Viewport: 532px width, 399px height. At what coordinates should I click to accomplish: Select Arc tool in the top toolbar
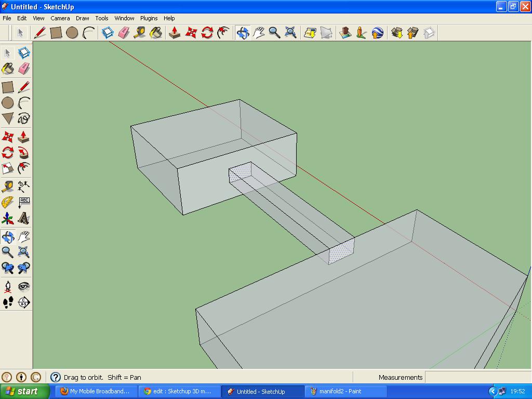(x=88, y=33)
